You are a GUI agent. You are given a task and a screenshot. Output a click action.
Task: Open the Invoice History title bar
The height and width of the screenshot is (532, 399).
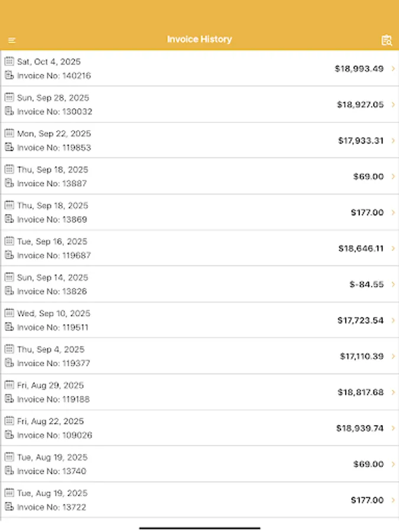[x=199, y=40]
